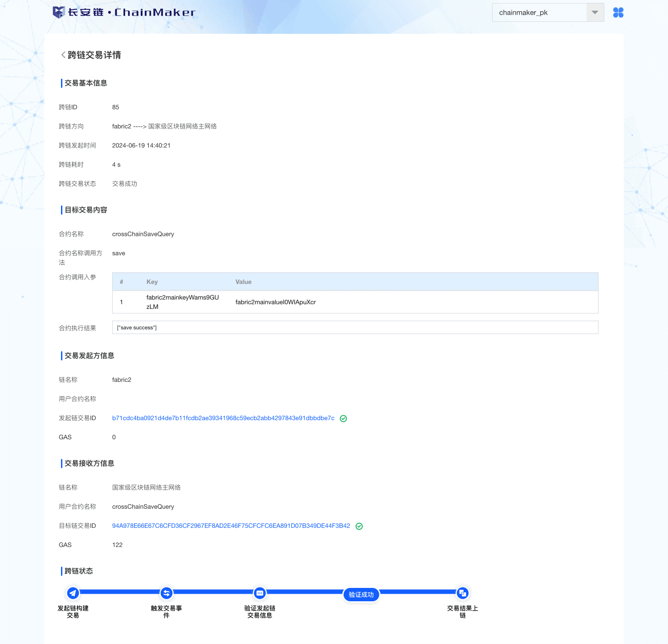Click the 验证成功 status badge
The height and width of the screenshot is (644, 668).
point(361,595)
